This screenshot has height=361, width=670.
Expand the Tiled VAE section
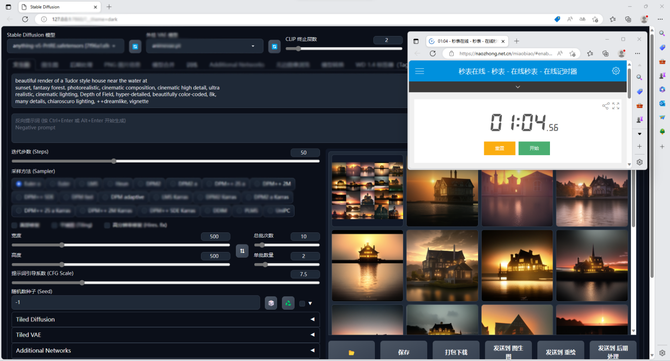(165, 335)
